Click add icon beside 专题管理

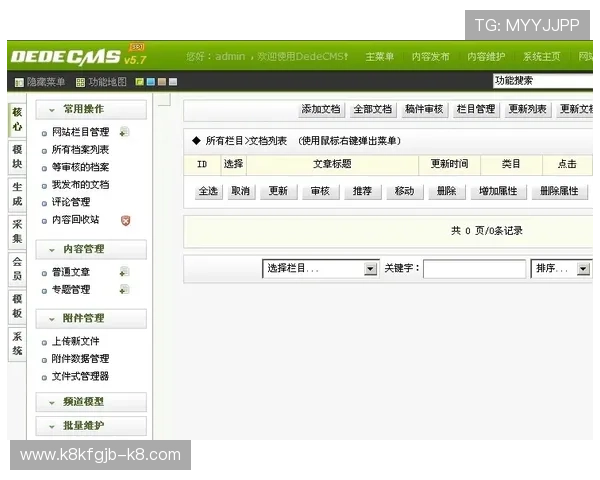(124, 289)
